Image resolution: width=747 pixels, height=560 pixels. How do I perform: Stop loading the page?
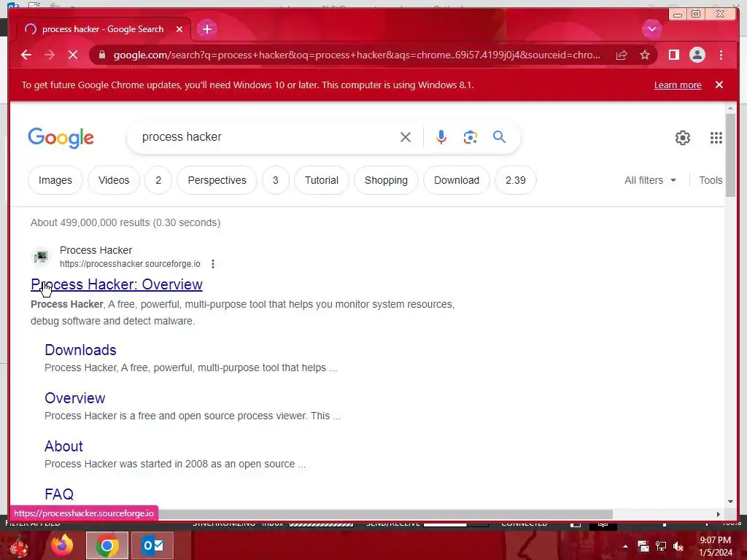[x=73, y=55]
